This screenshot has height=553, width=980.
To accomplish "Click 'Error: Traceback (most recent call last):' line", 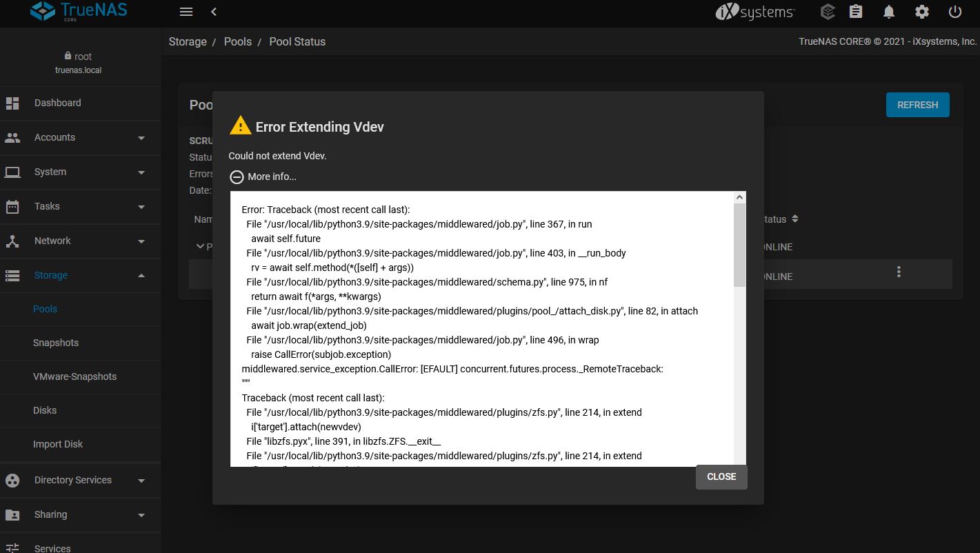I will pos(326,210).
